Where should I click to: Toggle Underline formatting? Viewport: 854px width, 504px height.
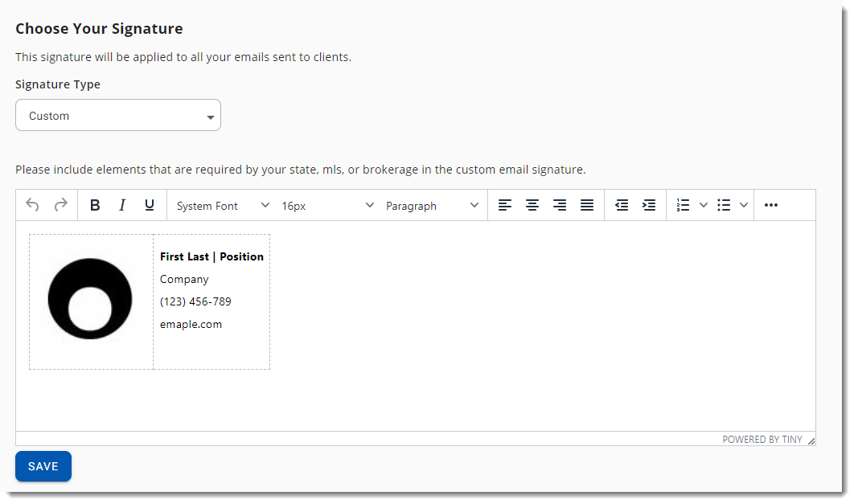pos(150,205)
